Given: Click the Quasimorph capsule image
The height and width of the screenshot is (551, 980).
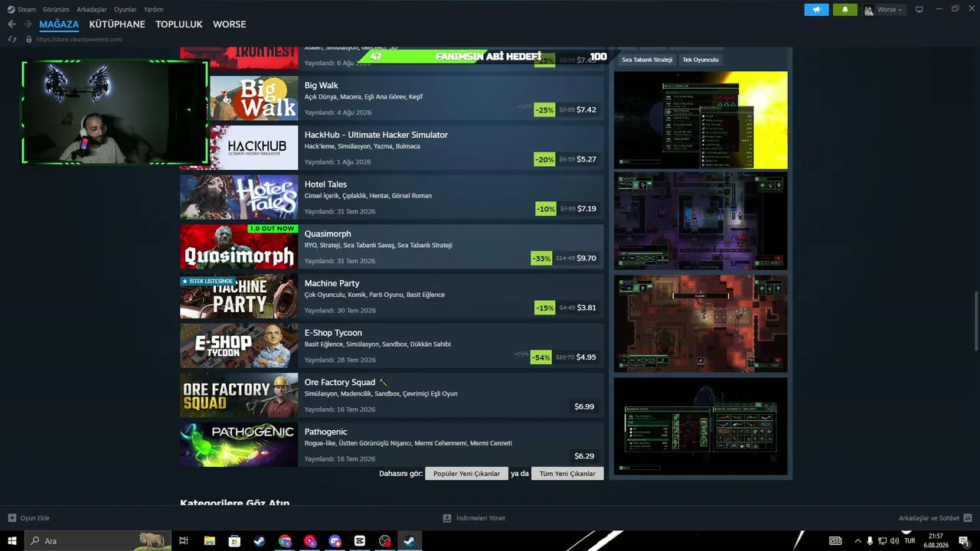Looking at the screenshot, I should pos(239,246).
